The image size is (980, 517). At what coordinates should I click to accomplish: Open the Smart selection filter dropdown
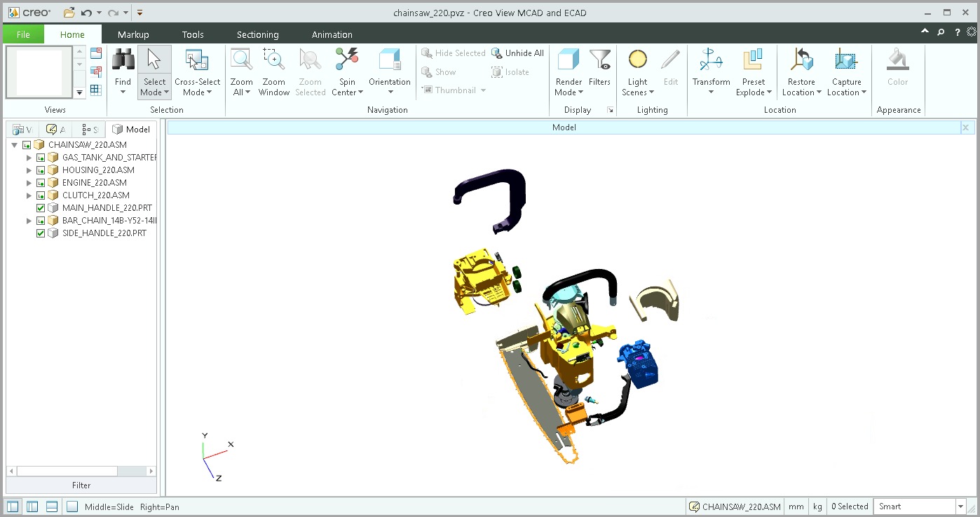(960, 506)
